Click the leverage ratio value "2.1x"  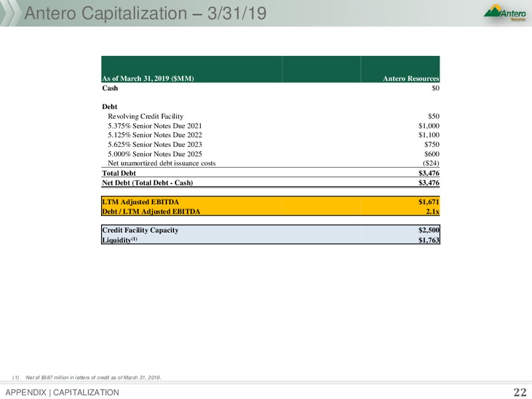433,211
